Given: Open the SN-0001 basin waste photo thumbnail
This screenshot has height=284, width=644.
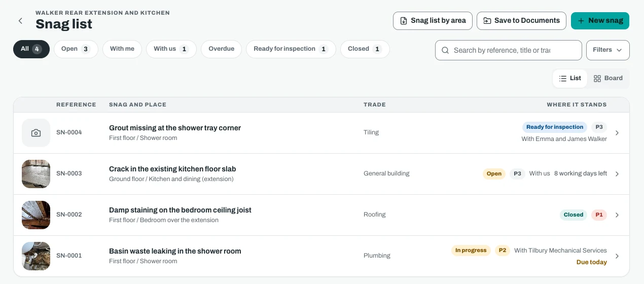Looking at the screenshot, I should (x=36, y=256).
